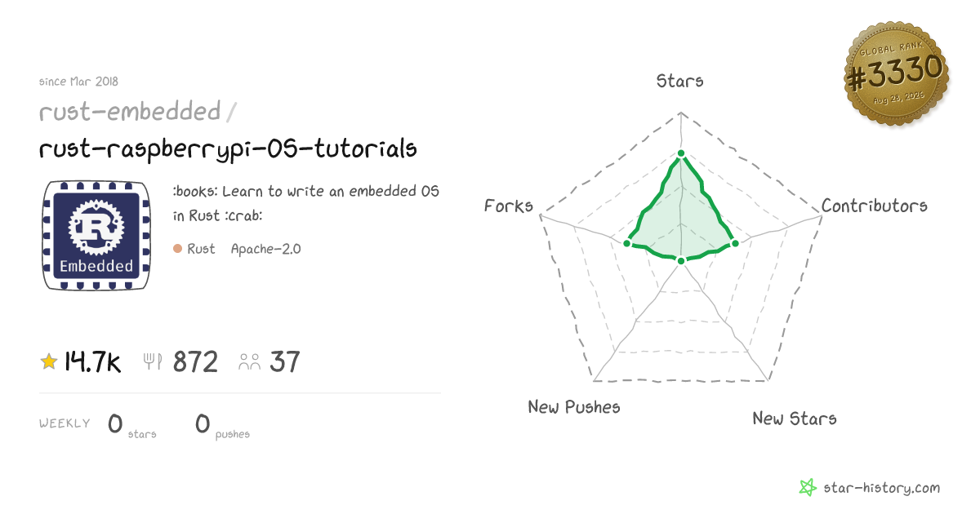Select the New Stars axis label
980x514 pixels.
(x=795, y=419)
